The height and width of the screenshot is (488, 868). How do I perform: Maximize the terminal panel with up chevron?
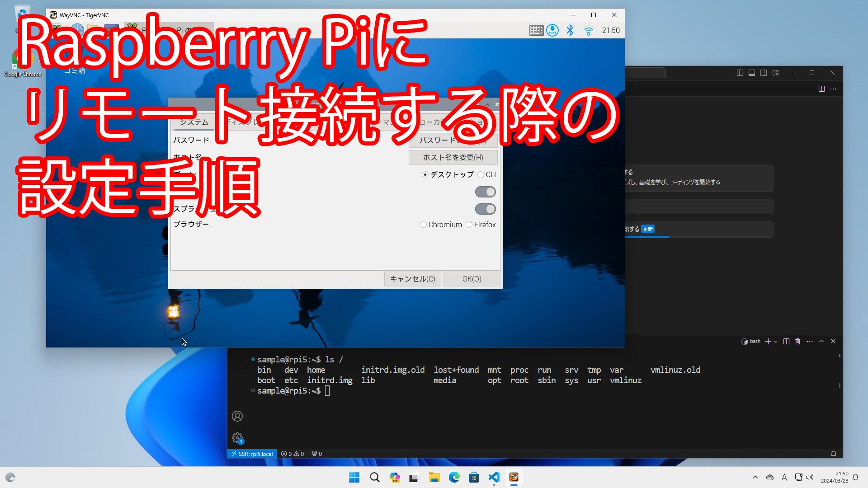(x=821, y=342)
